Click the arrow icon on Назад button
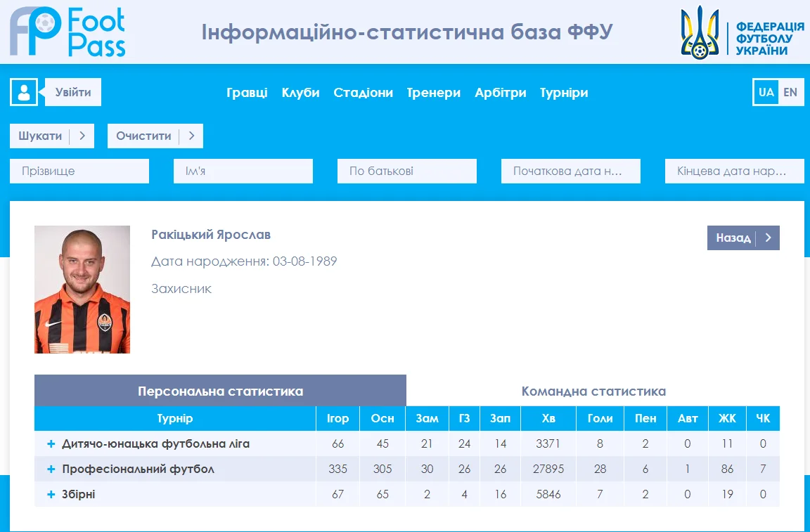810x532 pixels. click(768, 238)
